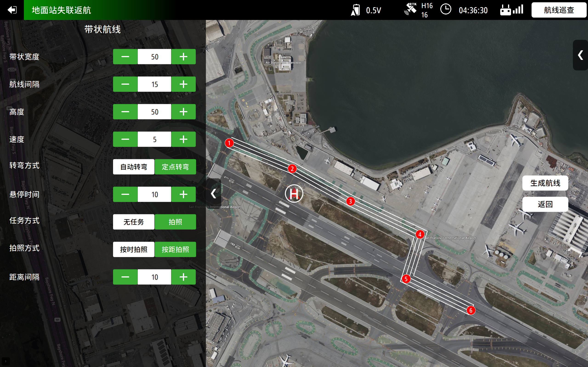This screenshot has width=588, height=367.
Task: Click the generate route button (生成航线)
Action: pyautogui.click(x=545, y=183)
